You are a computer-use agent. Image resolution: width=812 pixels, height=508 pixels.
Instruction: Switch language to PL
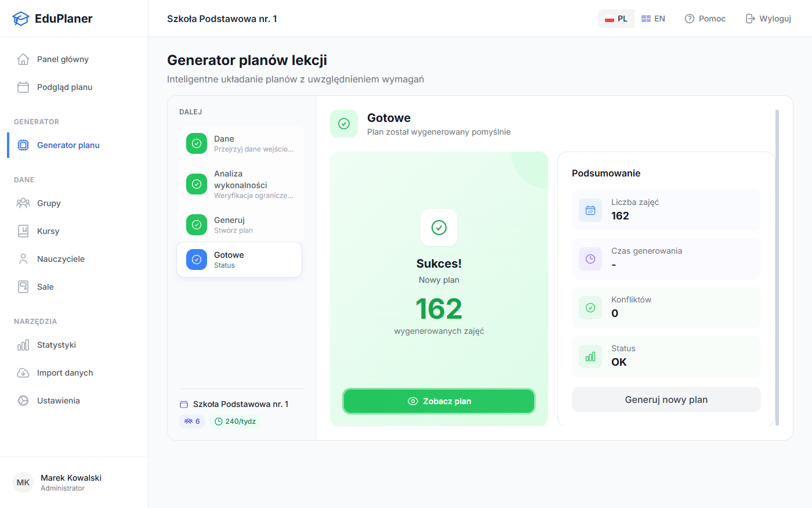click(x=616, y=19)
